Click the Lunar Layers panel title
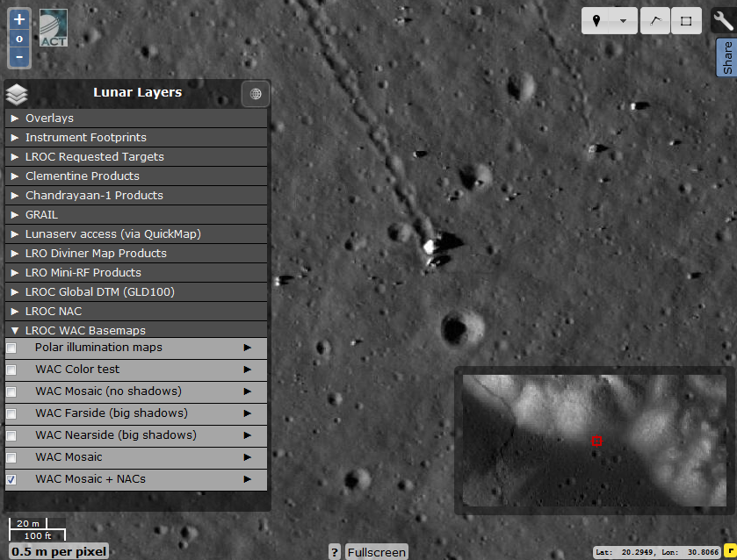This screenshot has width=737, height=560. [137, 92]
